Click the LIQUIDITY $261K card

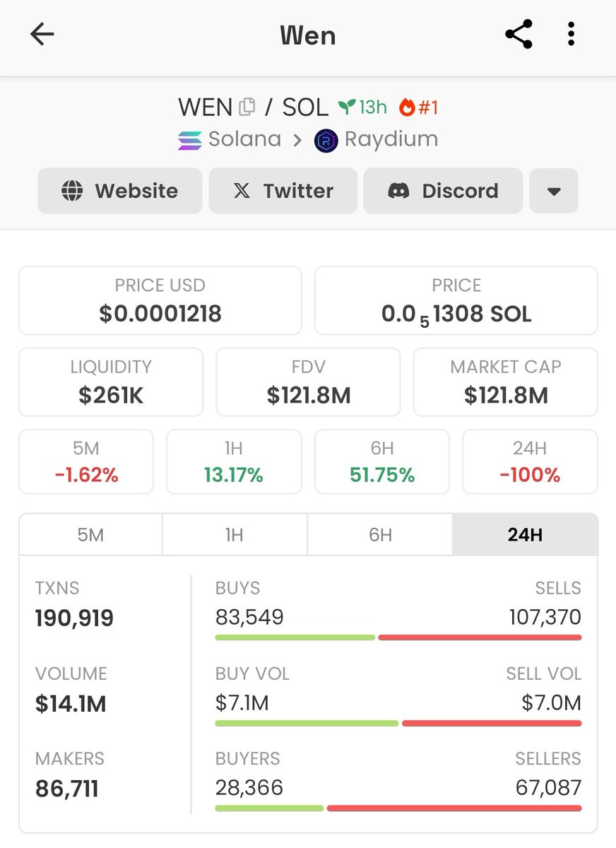(x=111, y=382)
